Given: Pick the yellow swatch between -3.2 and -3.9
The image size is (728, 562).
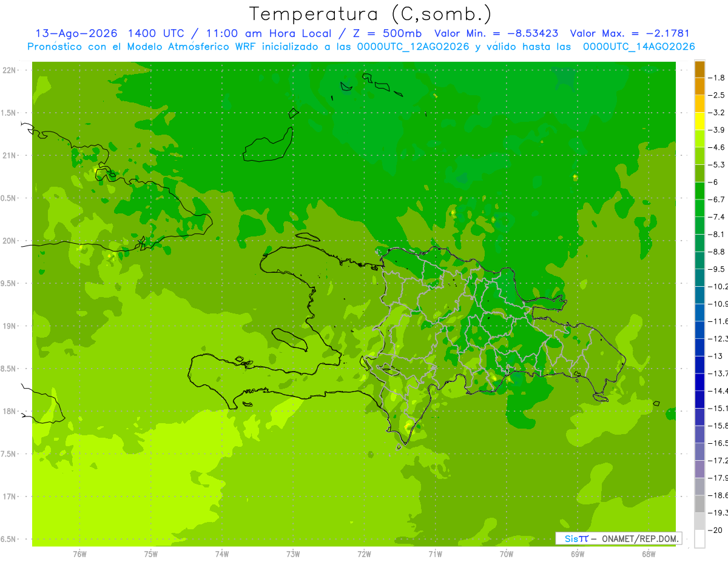Looking at the screenshot, I should 699,121.
